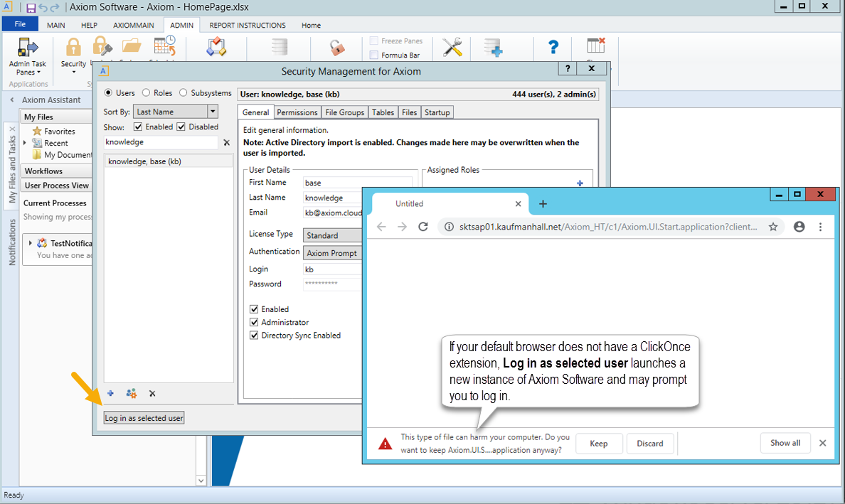Click the gray database cylinder ribbon icon
845x504 pixels.
click(x=279, y=47)
